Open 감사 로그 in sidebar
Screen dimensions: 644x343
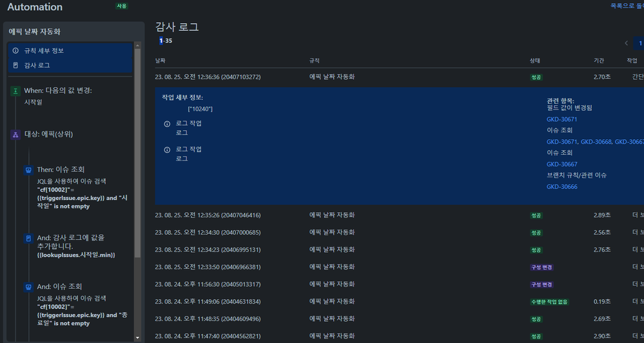click(x=70, y=65)
